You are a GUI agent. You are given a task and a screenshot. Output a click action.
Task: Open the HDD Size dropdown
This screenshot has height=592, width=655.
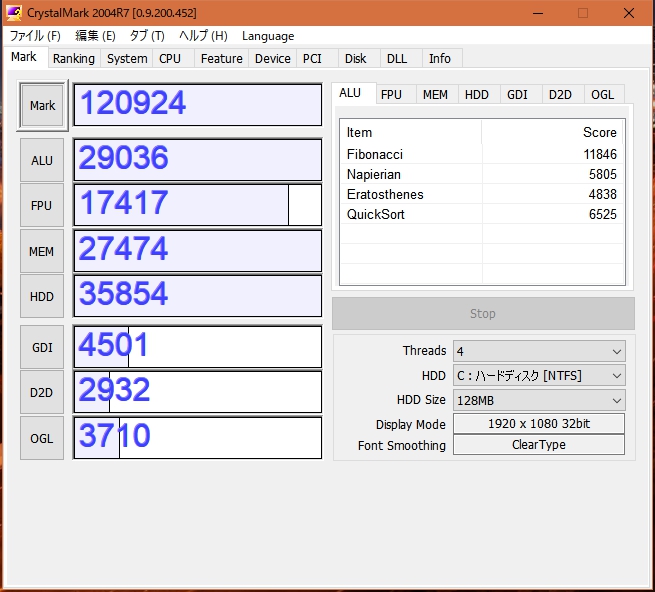click(x=539, y=400)
